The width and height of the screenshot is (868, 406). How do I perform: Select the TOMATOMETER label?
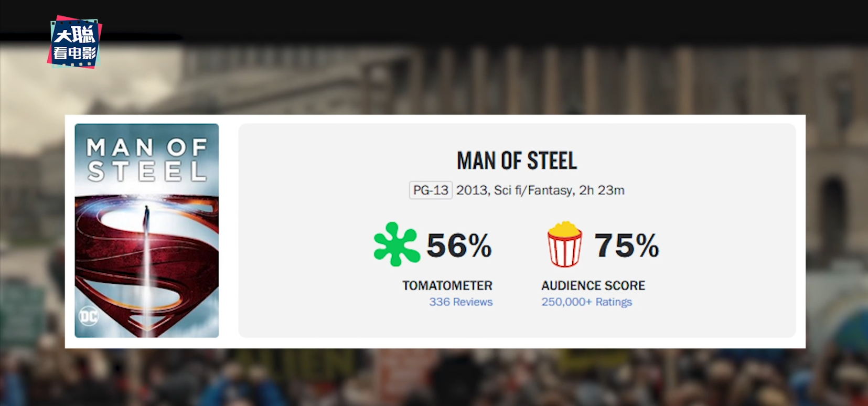[447, 285]
